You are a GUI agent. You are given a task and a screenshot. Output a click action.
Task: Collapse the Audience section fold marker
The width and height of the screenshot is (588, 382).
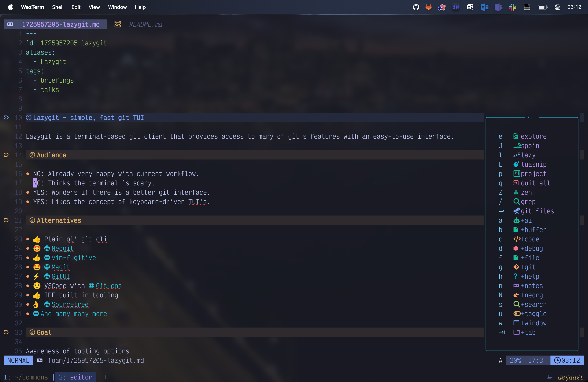tap(6, 155)
